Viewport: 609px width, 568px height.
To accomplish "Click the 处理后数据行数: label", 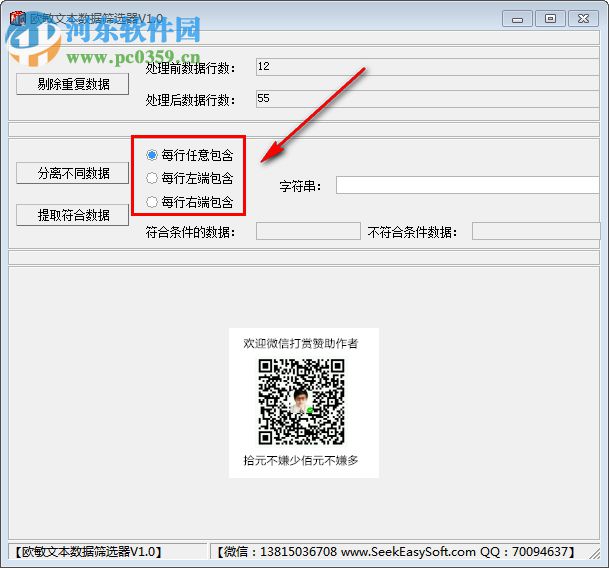I will pos(190,100).
